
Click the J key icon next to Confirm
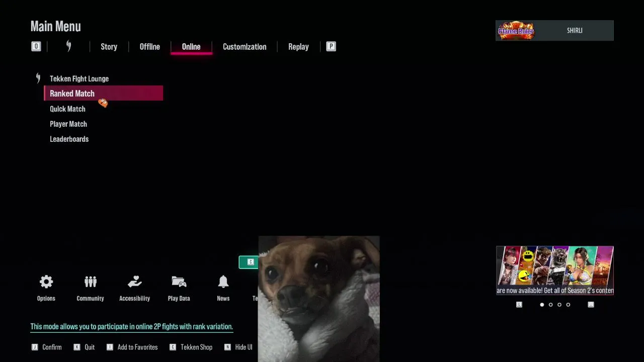35,347
